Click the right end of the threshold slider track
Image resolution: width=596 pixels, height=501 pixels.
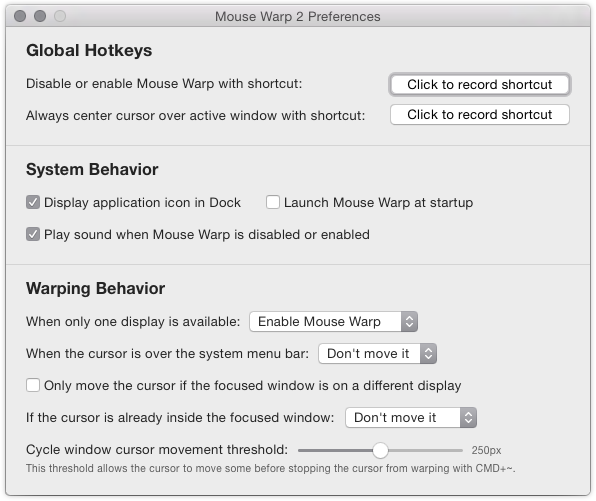[x=461, y=450]
